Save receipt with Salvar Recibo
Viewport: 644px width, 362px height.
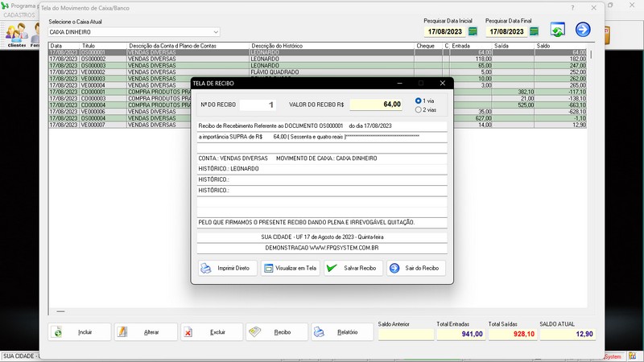click(x=353, y=268)
